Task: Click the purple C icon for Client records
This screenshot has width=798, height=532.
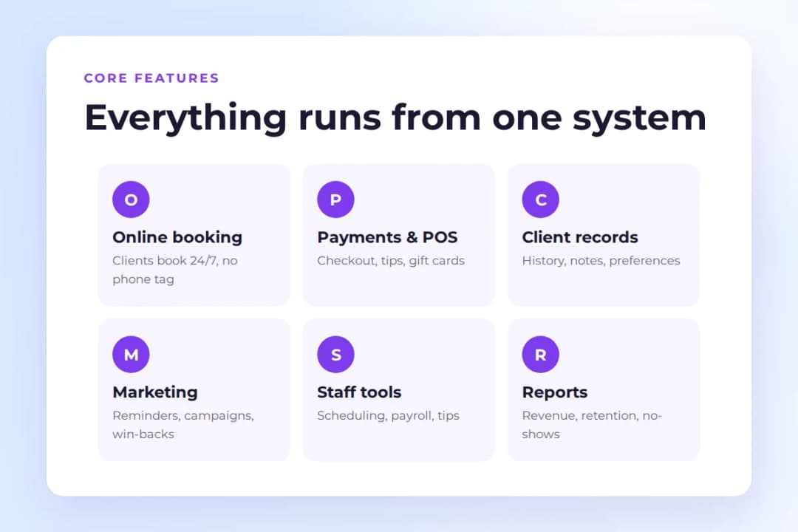Action: (x=540, y=199)
